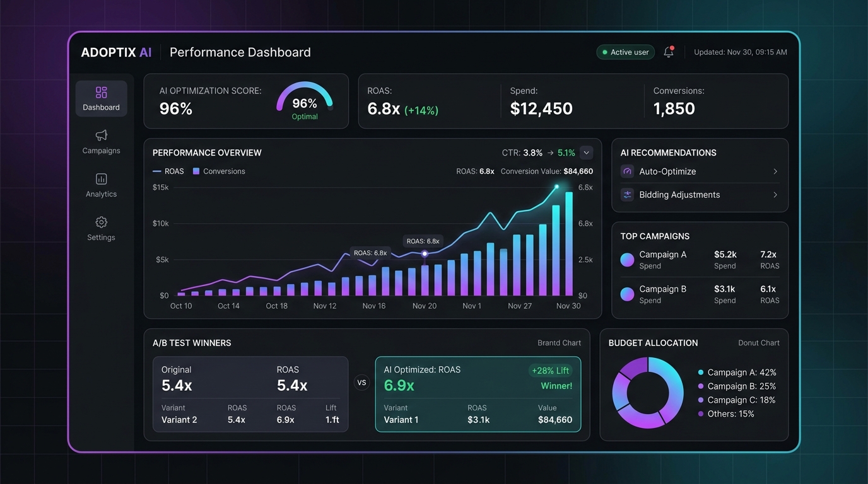The height and width of the screenshot is (484, 868).
Task: Click the Others: 15% legend text
Action: (x=731, y=414)
